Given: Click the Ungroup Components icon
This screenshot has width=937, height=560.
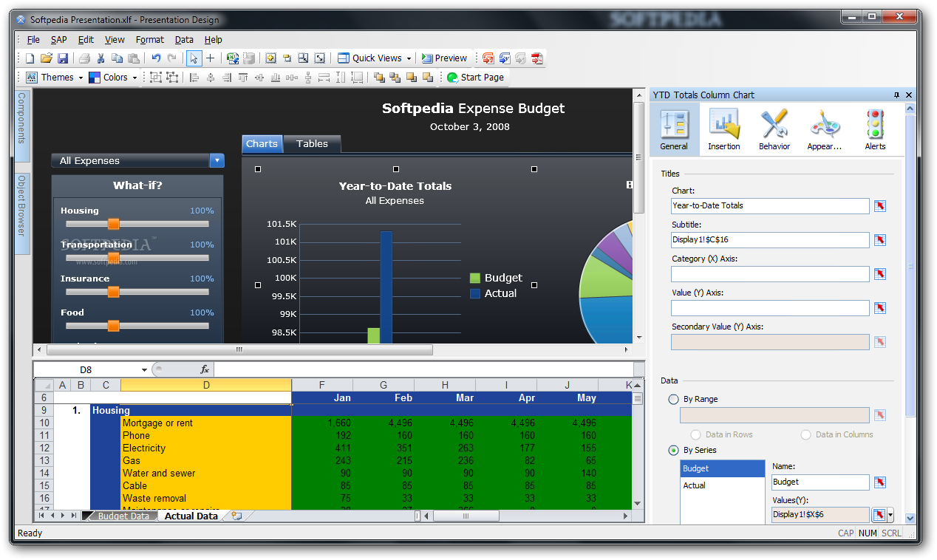Looking at the screenshot, I should (172, 78).
